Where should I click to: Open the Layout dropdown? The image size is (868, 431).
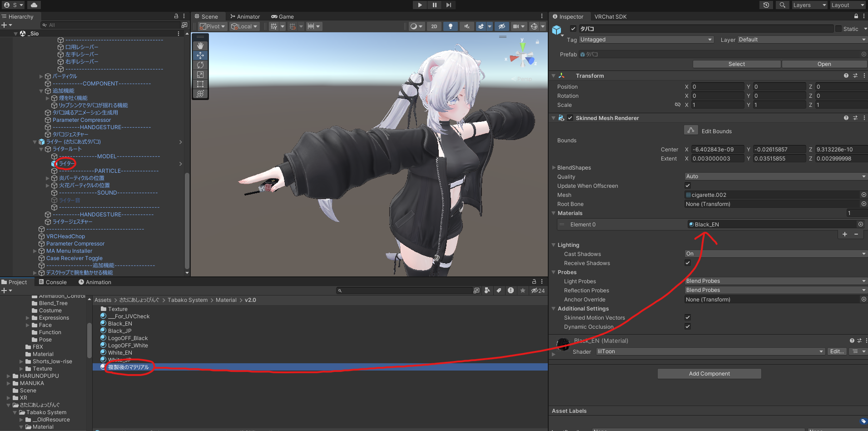tap(848, 5)
